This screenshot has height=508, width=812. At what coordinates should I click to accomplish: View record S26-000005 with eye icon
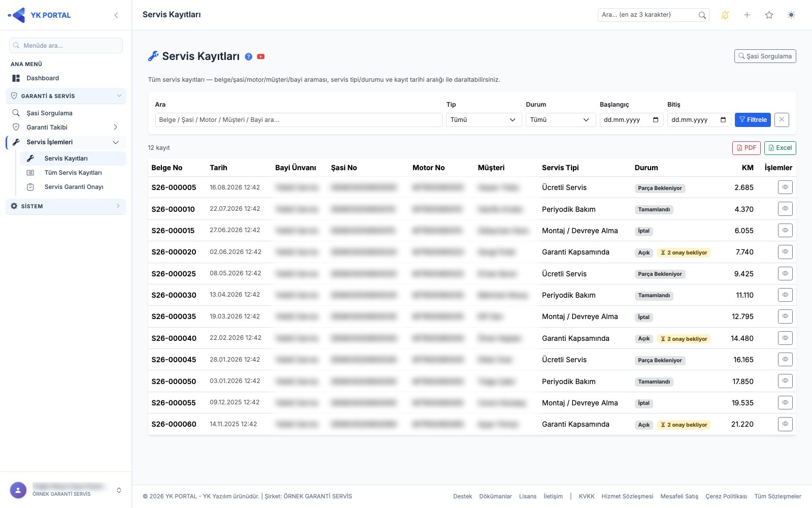point(785,187)
